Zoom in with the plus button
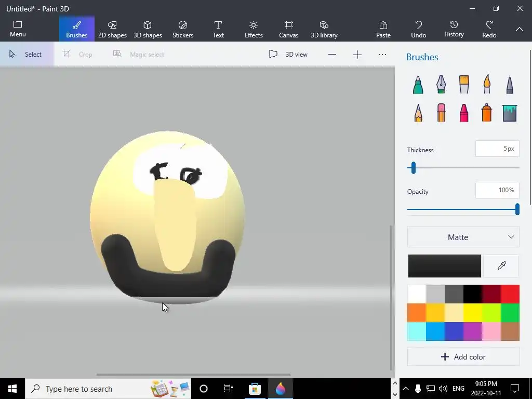Viewport: 532px width, 399px height. [x=357, y=54]
